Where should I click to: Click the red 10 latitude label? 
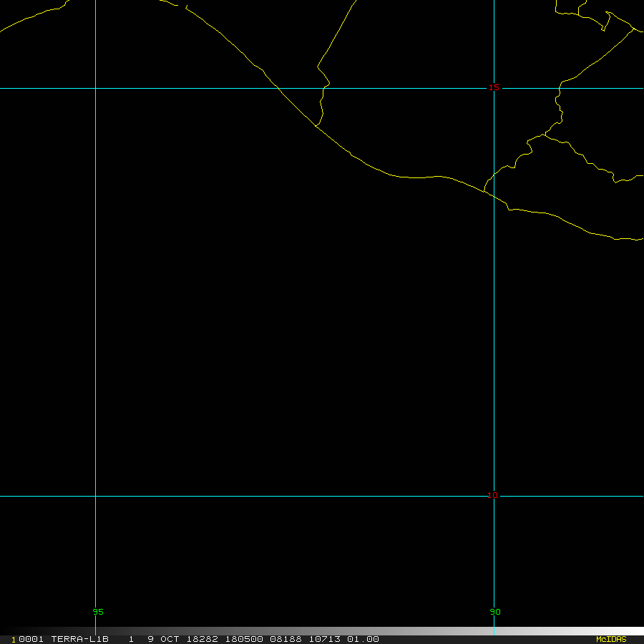492,495
